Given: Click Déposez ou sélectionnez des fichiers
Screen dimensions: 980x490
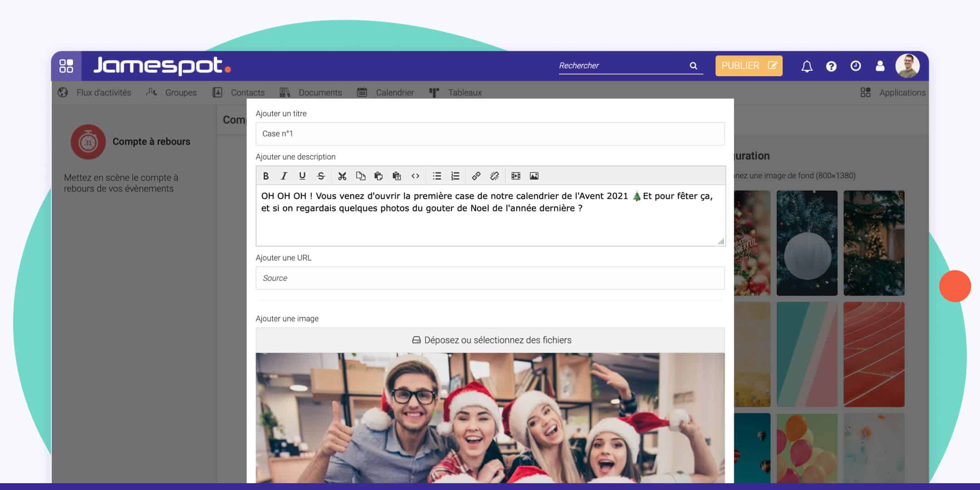Looking at the screenshot, I should tap(490, 340).
